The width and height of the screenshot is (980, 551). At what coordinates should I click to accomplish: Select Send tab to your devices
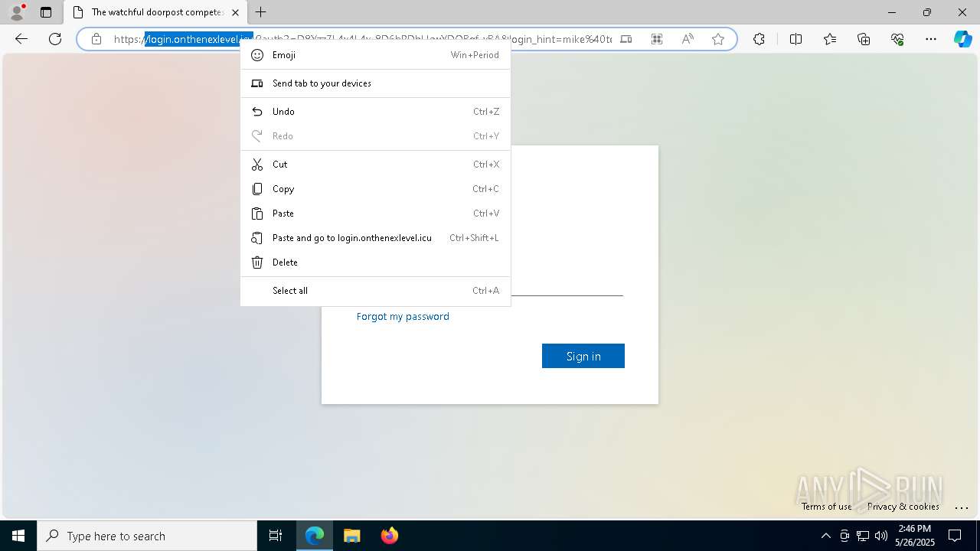pos(375,83)
